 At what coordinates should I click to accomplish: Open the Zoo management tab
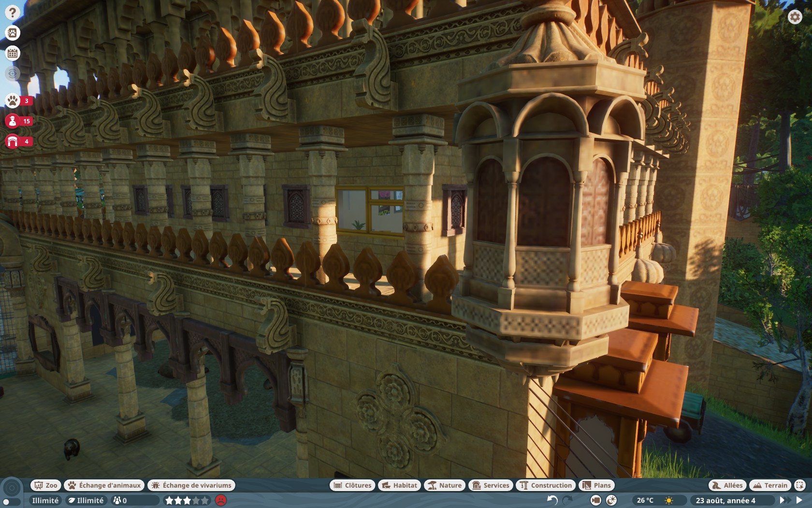coord(46,485)
